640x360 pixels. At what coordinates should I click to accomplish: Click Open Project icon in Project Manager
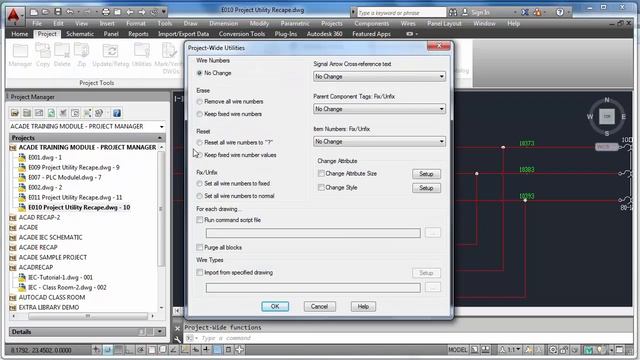click(x=15, y=113)
